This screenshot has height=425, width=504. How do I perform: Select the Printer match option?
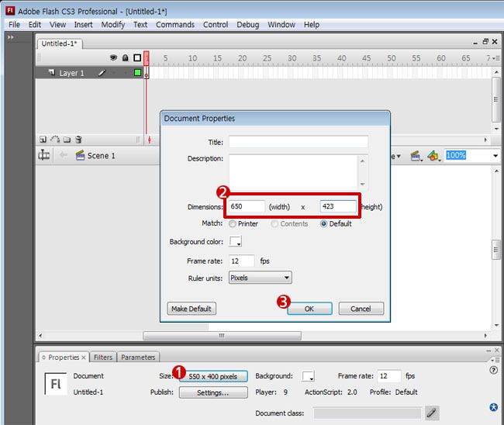(x=233, y=224)
